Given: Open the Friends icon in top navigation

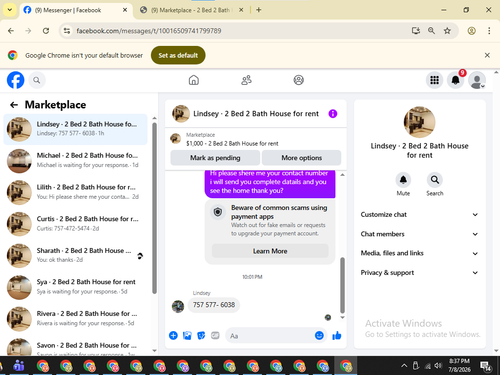Looking at the screenshot, I should pyautogui.click(x=246, y=80).
